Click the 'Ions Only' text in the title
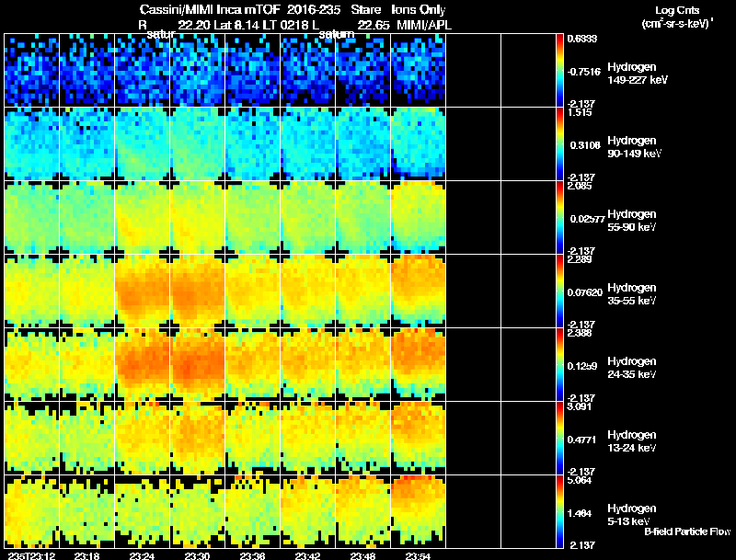This screenshot has width=736, height=560. point(419,9)
